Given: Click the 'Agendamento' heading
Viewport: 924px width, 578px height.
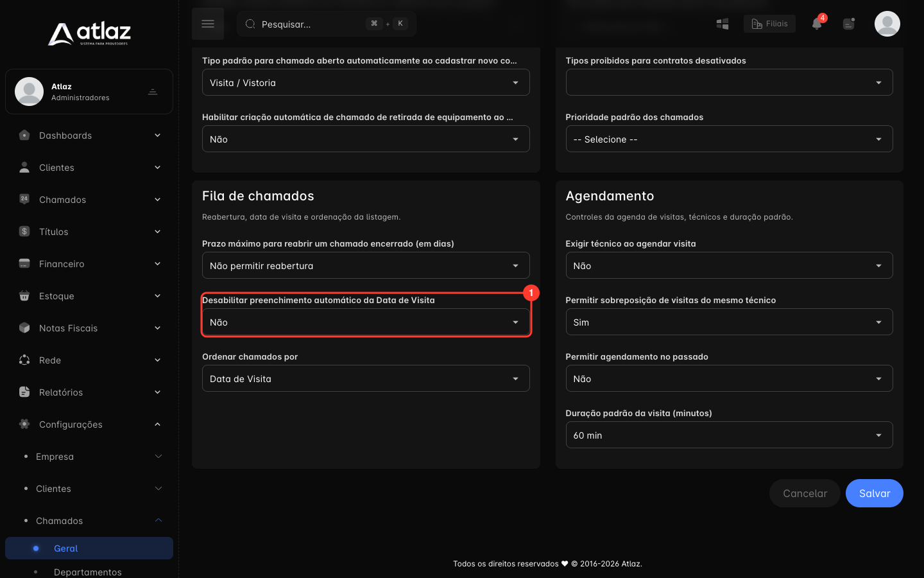Looking at the screenshot, I should (x=610, y=196).
